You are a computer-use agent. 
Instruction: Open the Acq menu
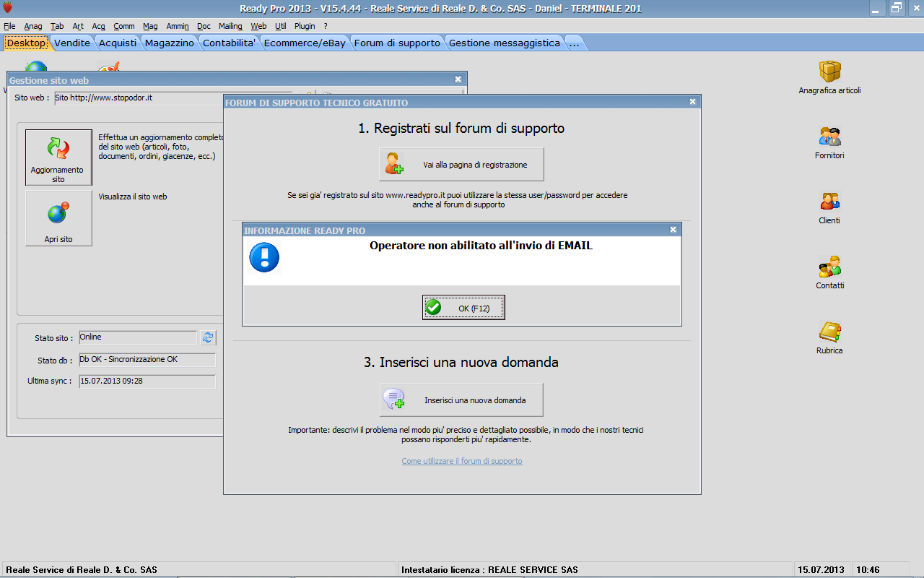[x=99, y=26]
